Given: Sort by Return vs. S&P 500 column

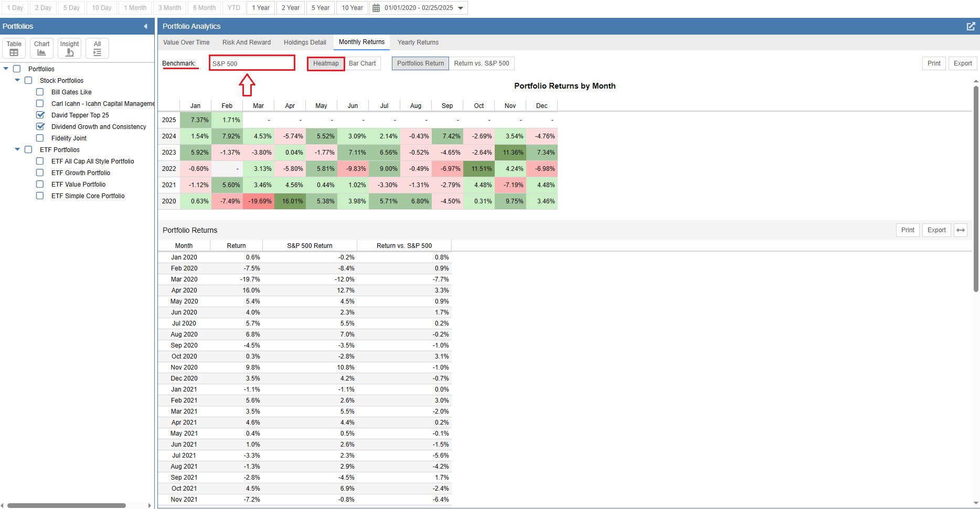Looking at the screenshot, I should point(404,246).
